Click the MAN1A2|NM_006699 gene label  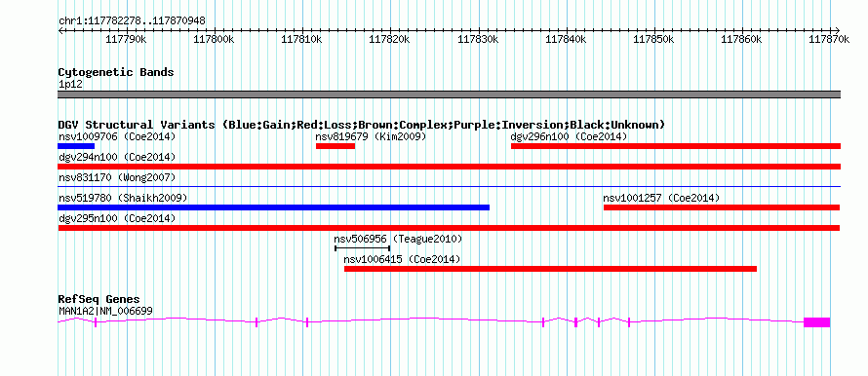pos(105,311)
